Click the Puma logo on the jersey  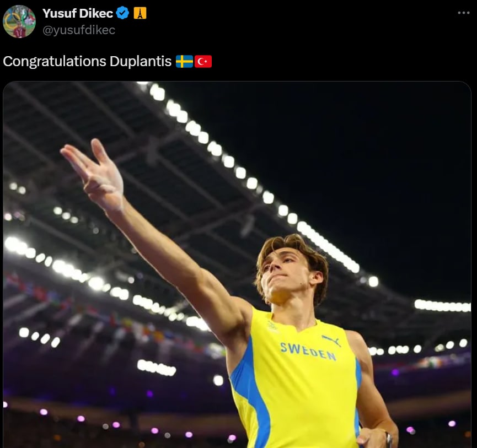pos(331,340)
